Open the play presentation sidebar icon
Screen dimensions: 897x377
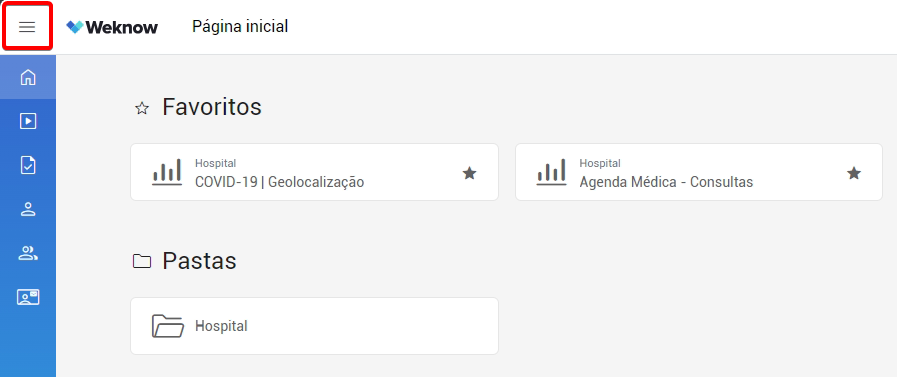[27, 121]
